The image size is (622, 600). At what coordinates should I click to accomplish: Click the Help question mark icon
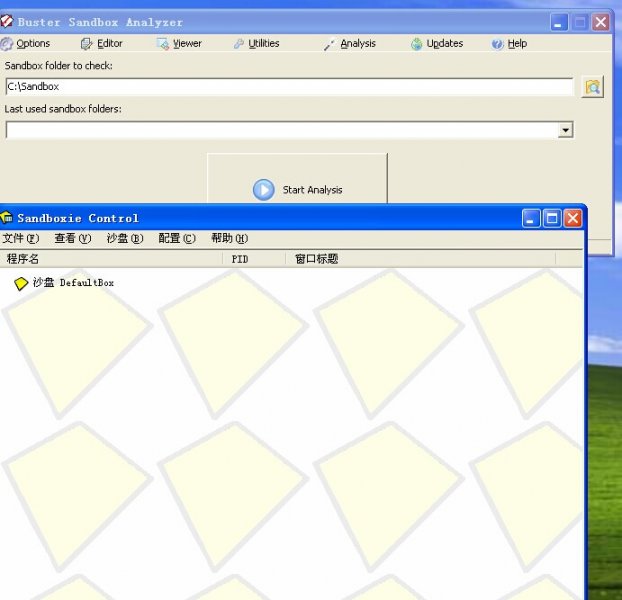497,44
